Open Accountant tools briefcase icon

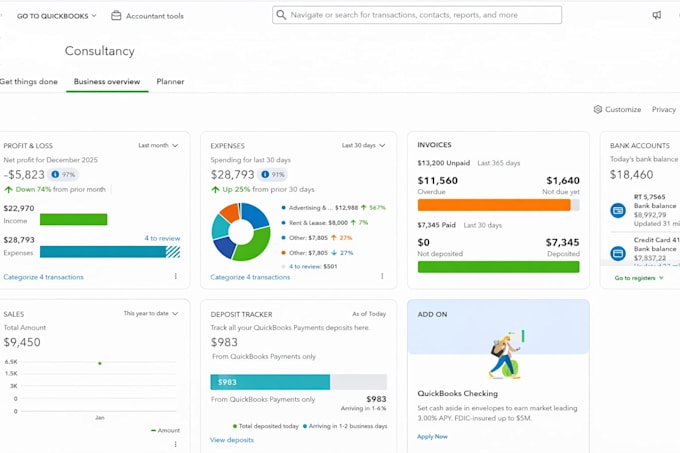coord(116,16)
